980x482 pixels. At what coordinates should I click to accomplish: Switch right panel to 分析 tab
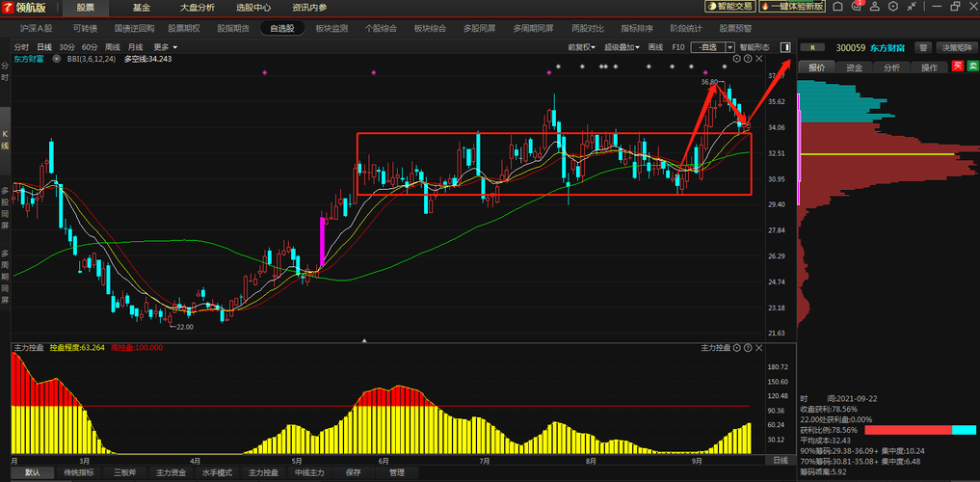coord(892,67)
